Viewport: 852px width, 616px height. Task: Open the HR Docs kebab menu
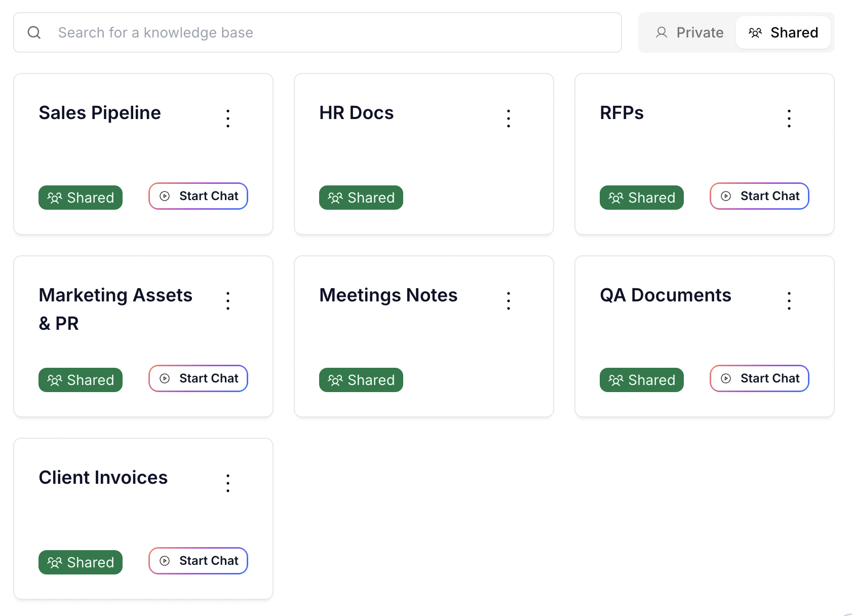click(x=509, y=118)
